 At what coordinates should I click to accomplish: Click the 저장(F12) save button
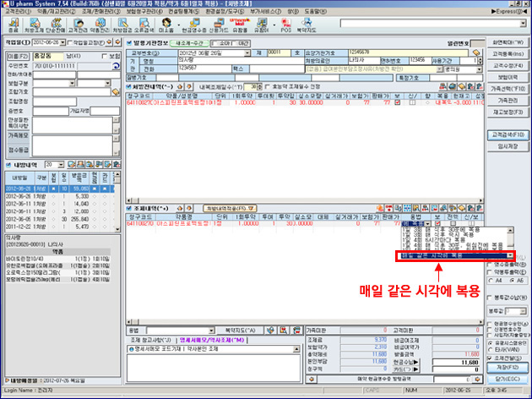[508, 368]
